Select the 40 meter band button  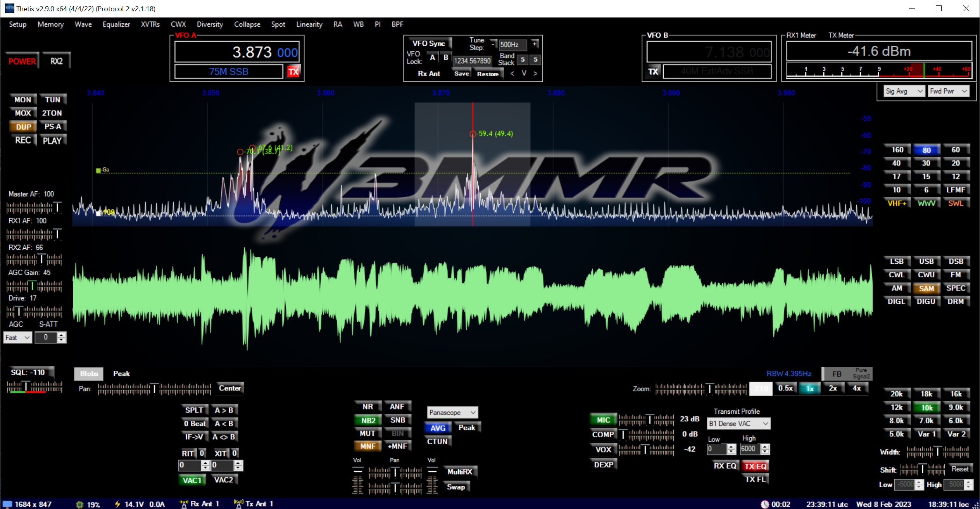coord(896,163)
